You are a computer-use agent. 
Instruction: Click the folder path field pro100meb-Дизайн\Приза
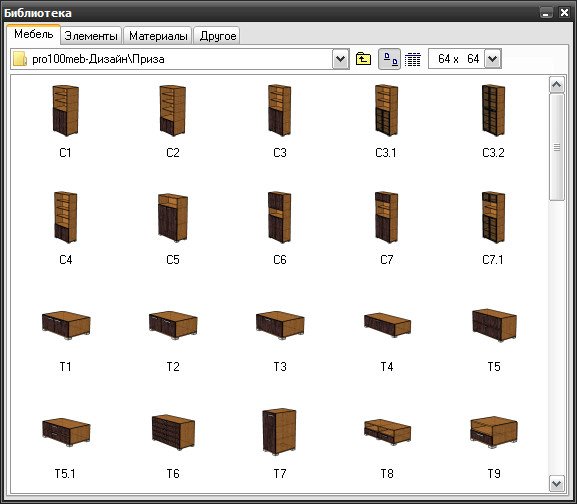[x=171, y=59]
